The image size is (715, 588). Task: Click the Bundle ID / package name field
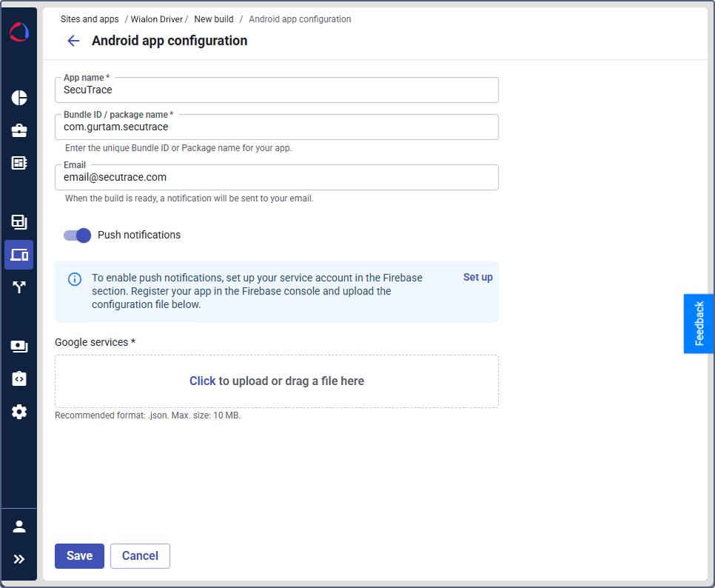pyautogui.click(x=276, y=127)
